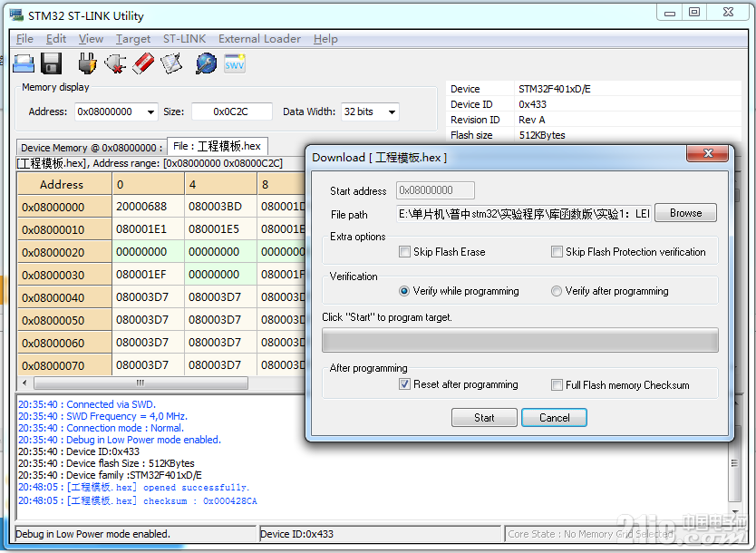Image resolution: width=756 pixels, height=553 pixels.
Task: Click cell 20000688 in row 0x08000000
Action: click(148, 207)
